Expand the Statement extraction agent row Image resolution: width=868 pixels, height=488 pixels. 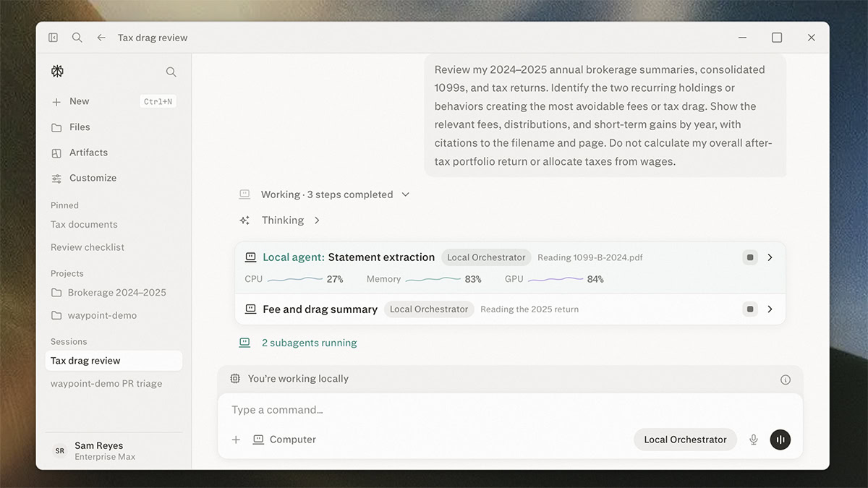770,257
